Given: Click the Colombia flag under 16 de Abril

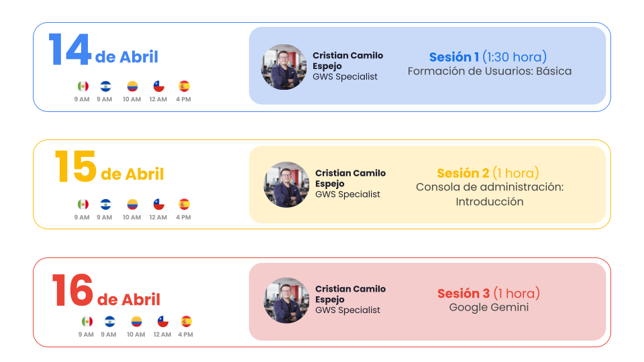Looking at the screenshot, I should click(136, 322).
